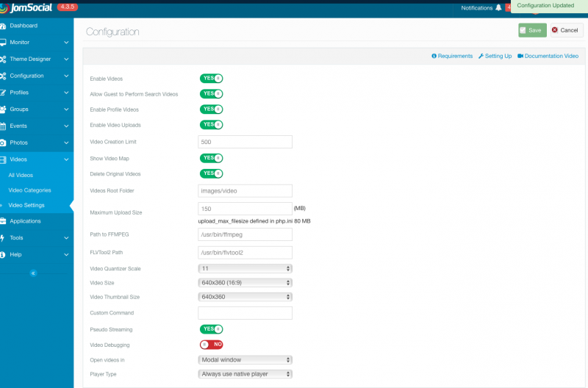The width and height of the screenshot is (588, 388).
Task: Focus the FLVTool2 Path field
Action: coord(245,253)
